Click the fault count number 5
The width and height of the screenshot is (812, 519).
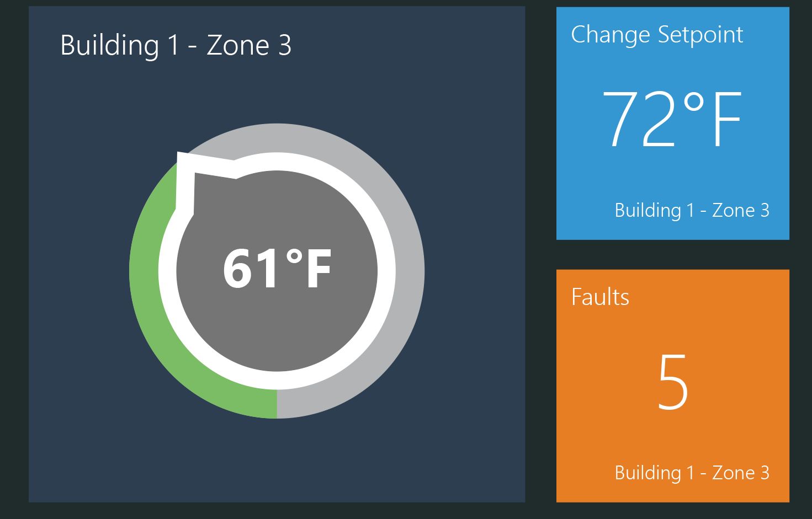click(x=673, y=382)
